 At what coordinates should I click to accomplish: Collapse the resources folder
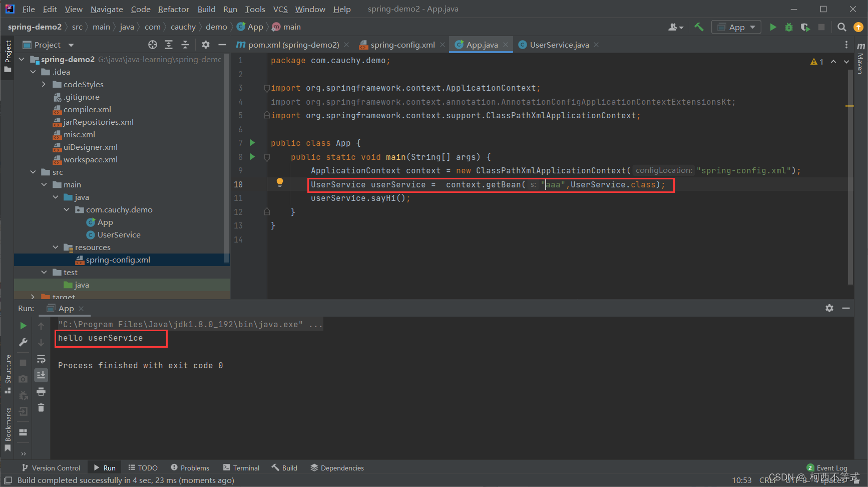click(x=55, y=247)
